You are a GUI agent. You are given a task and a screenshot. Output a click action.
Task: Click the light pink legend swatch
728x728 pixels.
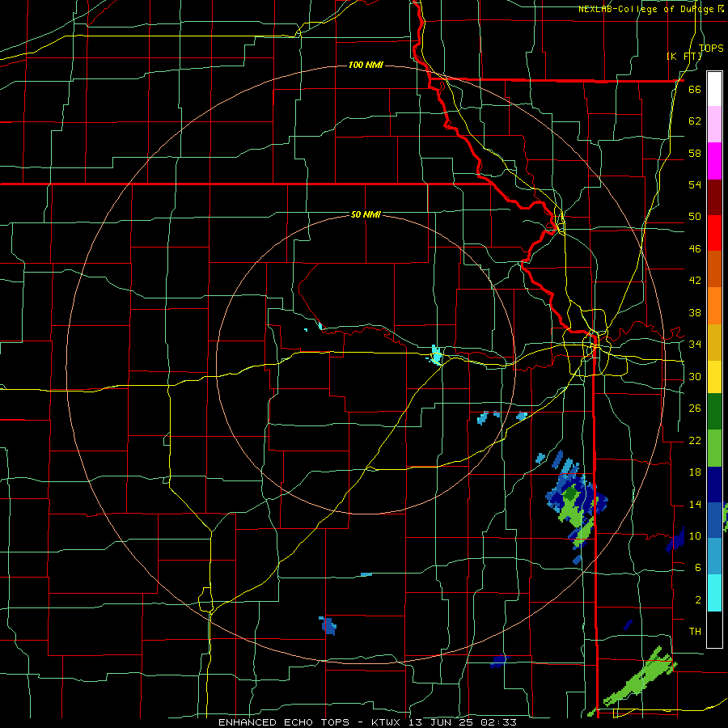tap(714, 125)
